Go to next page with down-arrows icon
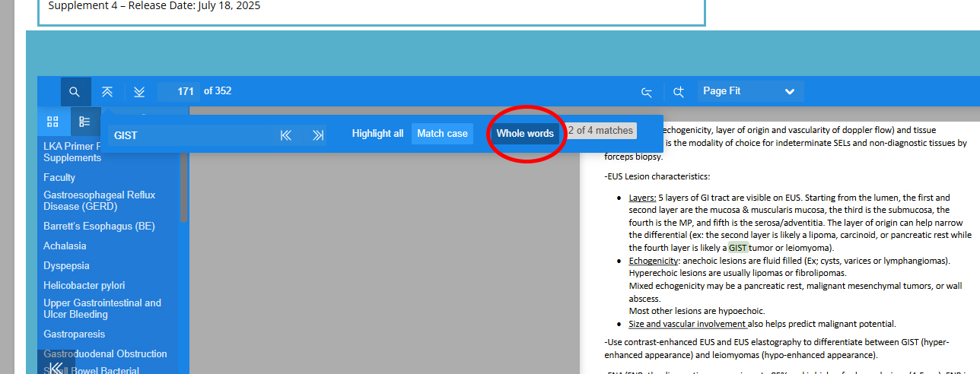Image resolution: width=980 pixels, height=374 pixels. 139,92
